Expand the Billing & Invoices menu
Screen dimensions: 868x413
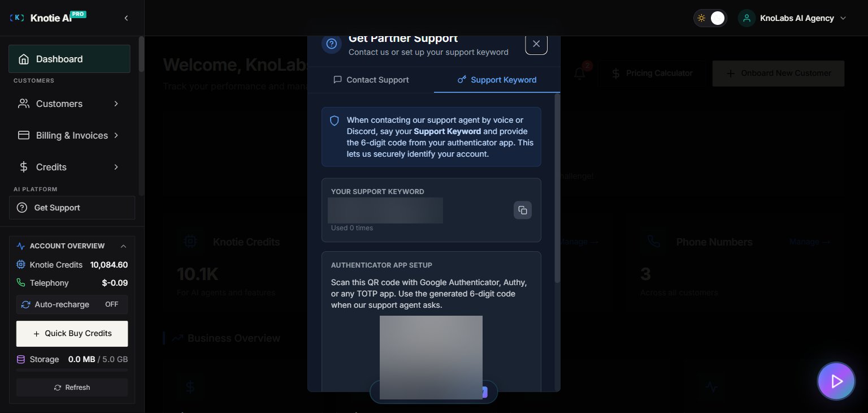coord(70,135)
